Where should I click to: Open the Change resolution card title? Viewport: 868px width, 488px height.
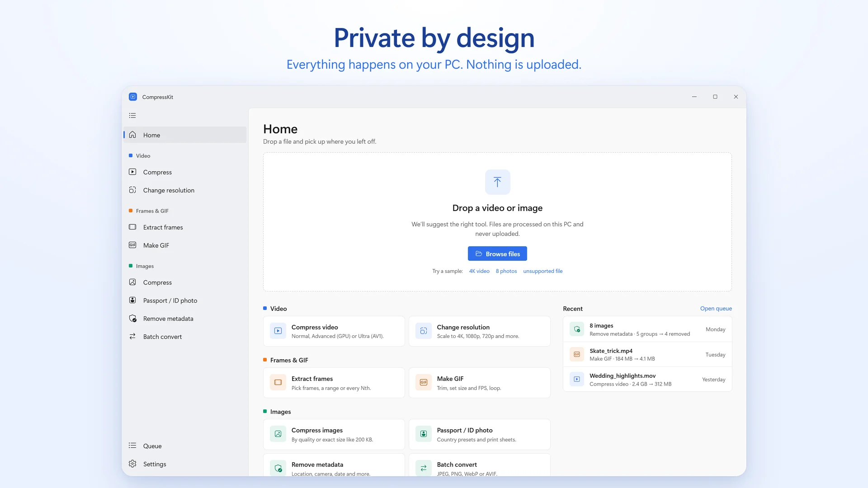click(463, 327)
